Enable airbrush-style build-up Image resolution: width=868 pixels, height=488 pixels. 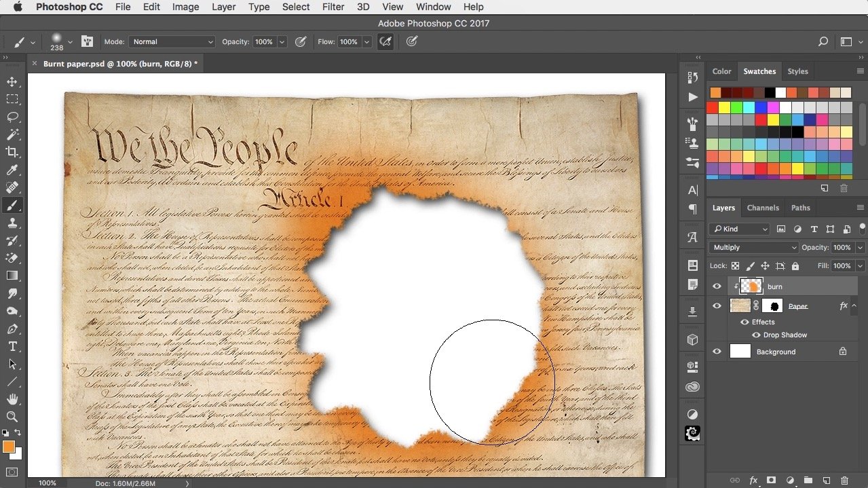pyautogui.click(x=385, y=41)
